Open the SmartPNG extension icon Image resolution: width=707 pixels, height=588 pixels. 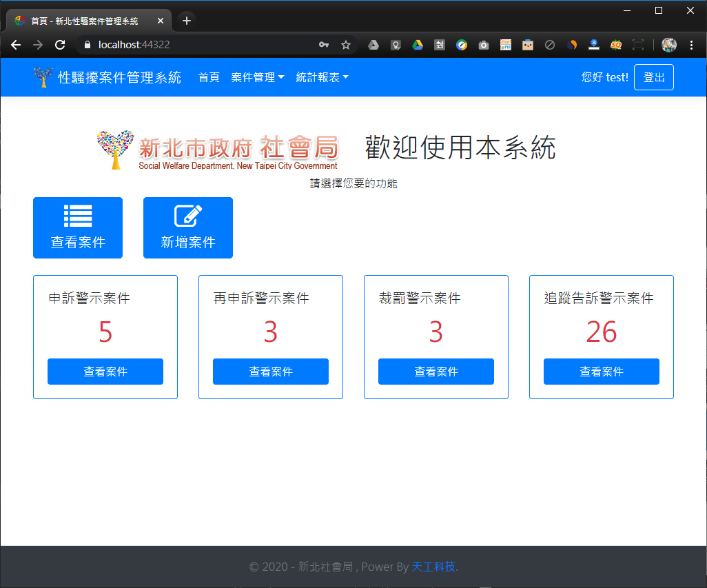[506, 45]
